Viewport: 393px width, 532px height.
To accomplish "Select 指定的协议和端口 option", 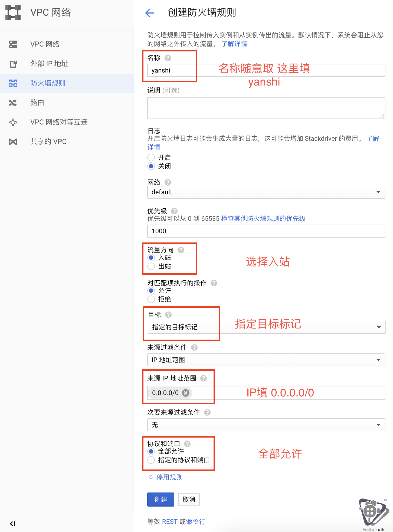I will (x=151, y=460).
